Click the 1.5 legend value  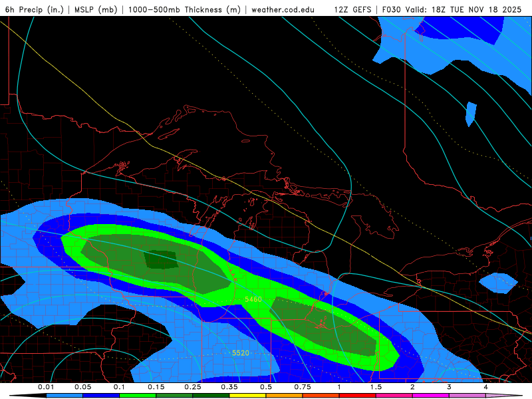[376, 387]
